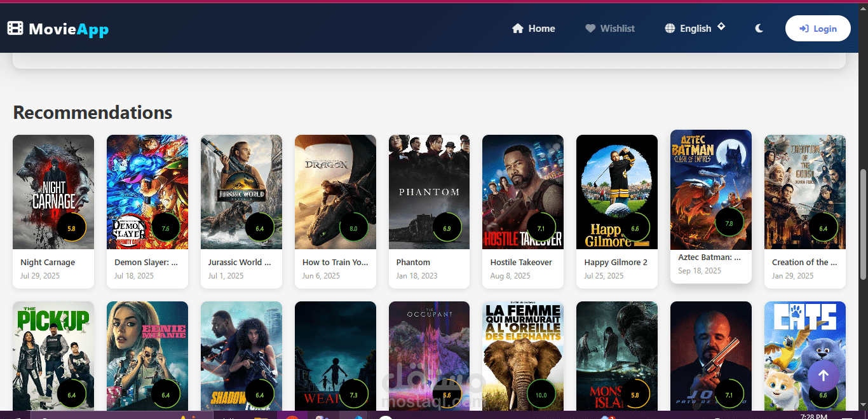868x419 pixels.
Task: Click the Recommendations heading
Action: [93, 113]
